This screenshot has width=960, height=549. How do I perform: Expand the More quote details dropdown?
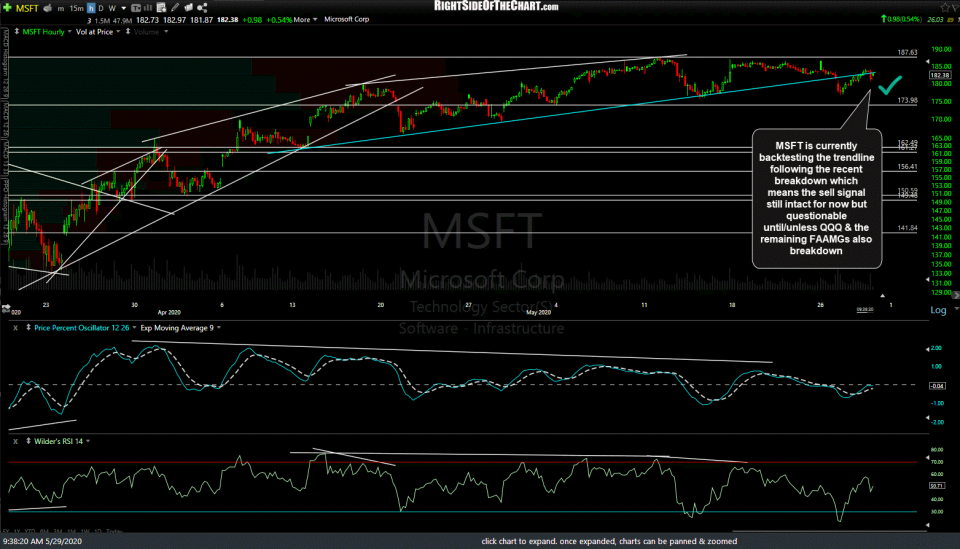coord(306,20)
